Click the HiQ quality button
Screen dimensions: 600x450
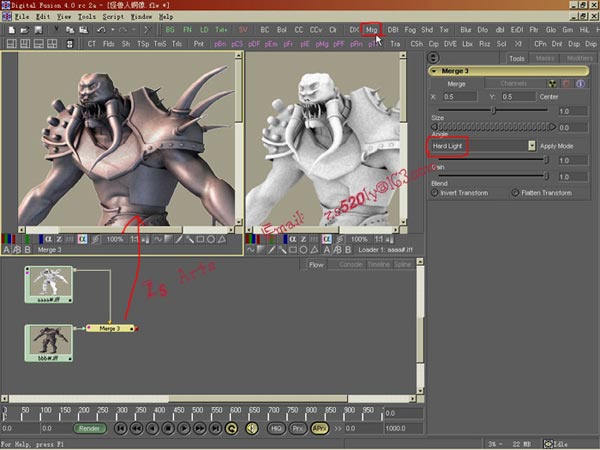point(276,429)
